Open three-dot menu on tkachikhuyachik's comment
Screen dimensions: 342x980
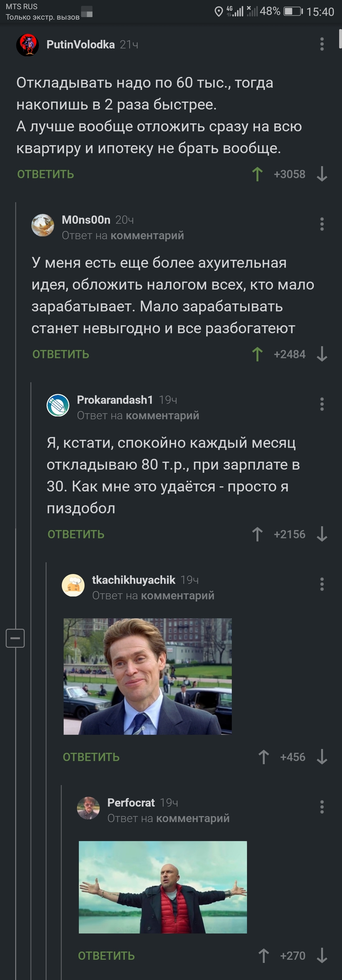click(322, 584)
